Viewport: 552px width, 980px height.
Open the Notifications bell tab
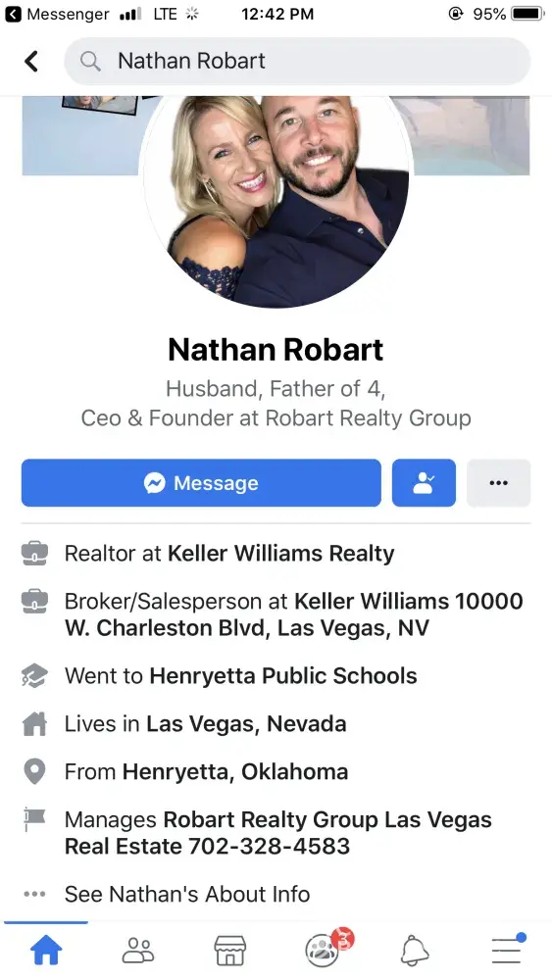click(x=415, y=951)
